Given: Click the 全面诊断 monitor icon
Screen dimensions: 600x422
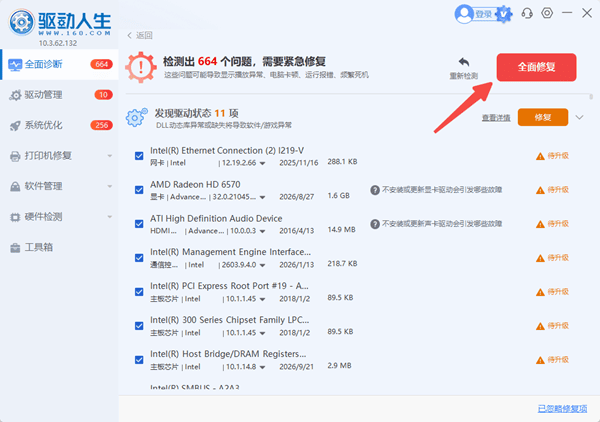Looking at the screenshot, I should 15,65.
